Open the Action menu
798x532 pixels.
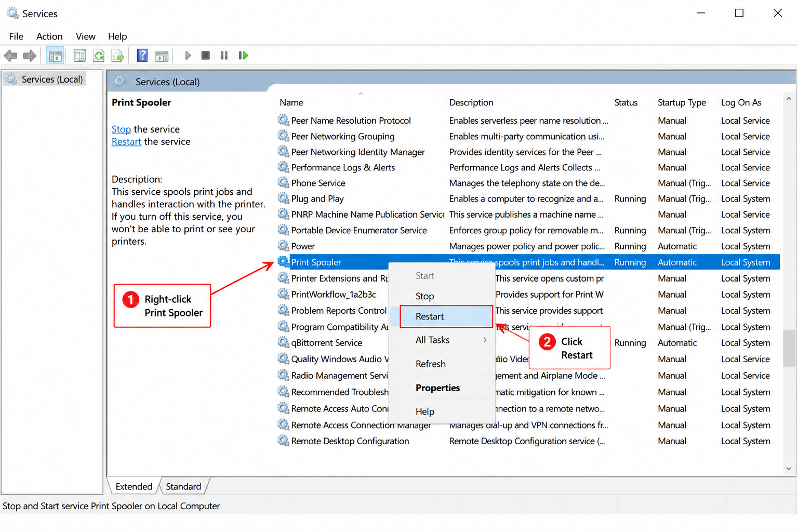[49, 36]
